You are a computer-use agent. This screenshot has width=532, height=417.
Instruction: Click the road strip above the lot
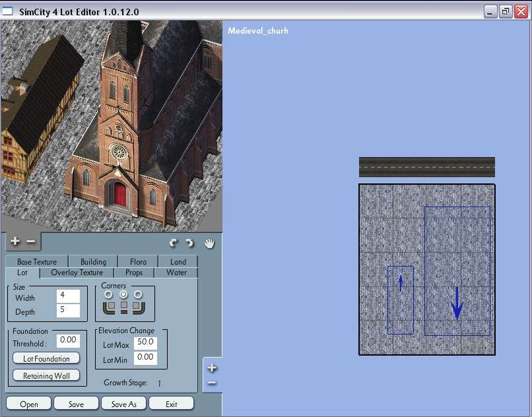click(427, 167)
